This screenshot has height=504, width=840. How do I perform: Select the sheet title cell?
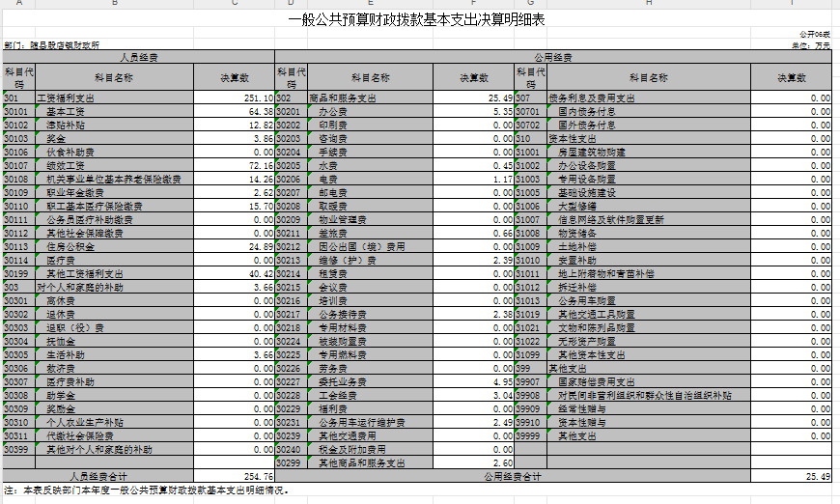point(417,19)
